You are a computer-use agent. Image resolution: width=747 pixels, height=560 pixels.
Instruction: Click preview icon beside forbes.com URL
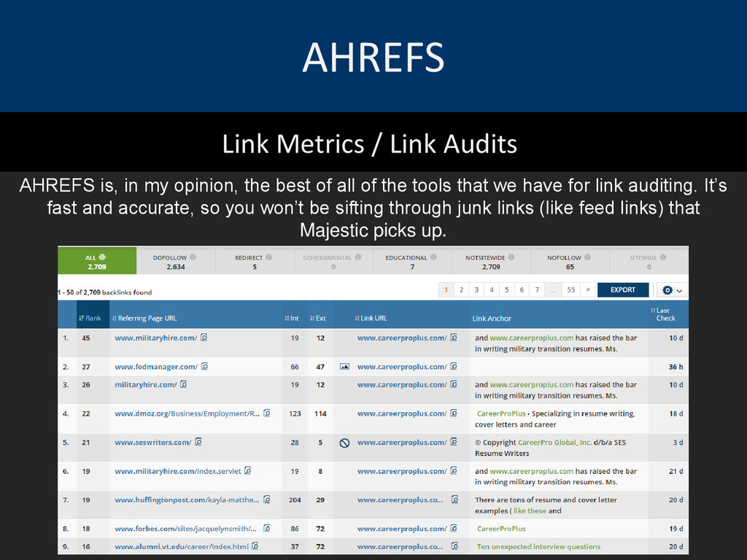267,528
